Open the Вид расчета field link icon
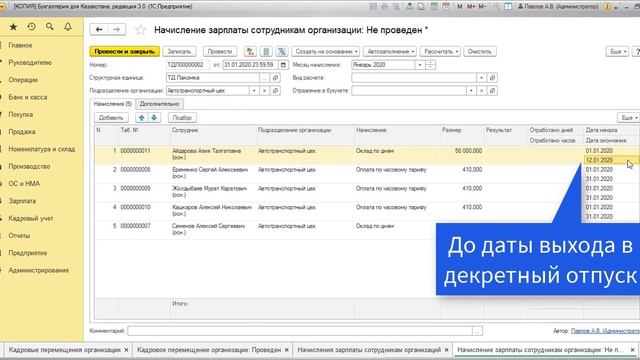 tap(492, 78)
